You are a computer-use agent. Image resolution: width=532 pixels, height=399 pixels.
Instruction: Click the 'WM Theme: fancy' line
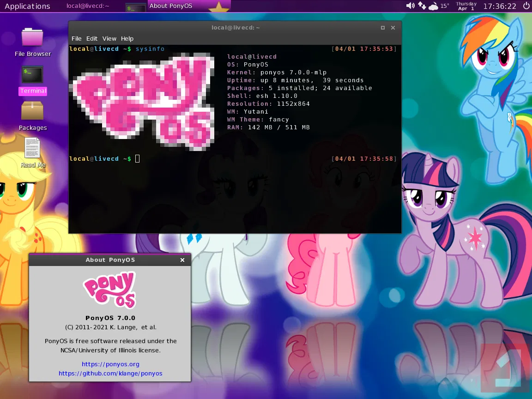coord(258,120)
